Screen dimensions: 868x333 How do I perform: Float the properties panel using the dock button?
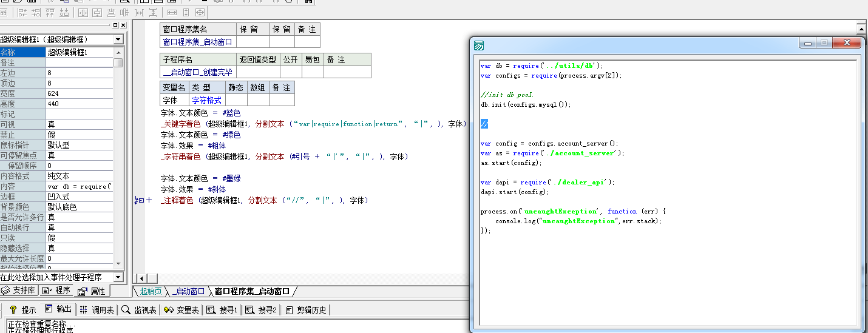point(115,25)
